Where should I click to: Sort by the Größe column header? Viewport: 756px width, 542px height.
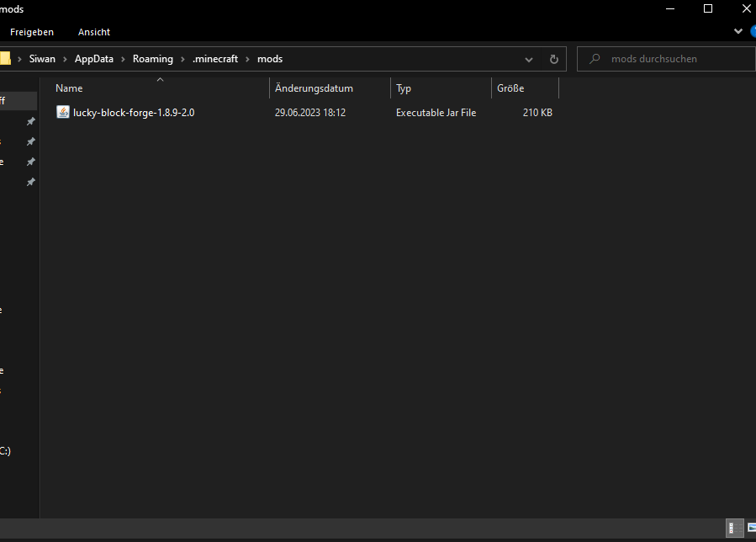(510, 88)
